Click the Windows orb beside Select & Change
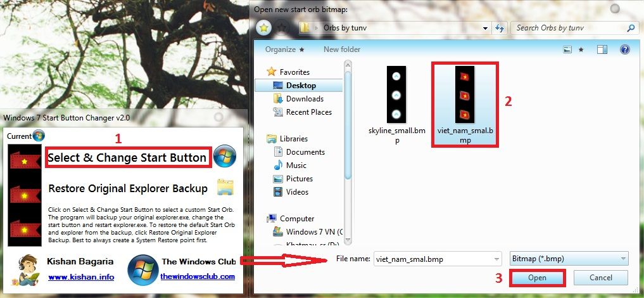This screenshot has height=298, width=644. (x=225, y=156)
